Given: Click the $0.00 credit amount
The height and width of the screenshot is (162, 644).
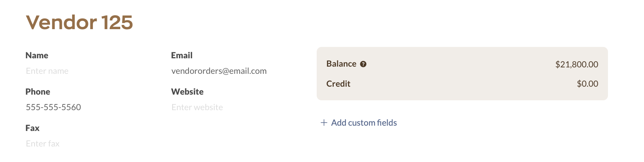Looking at the screenshot, I should tap(587, 84).
